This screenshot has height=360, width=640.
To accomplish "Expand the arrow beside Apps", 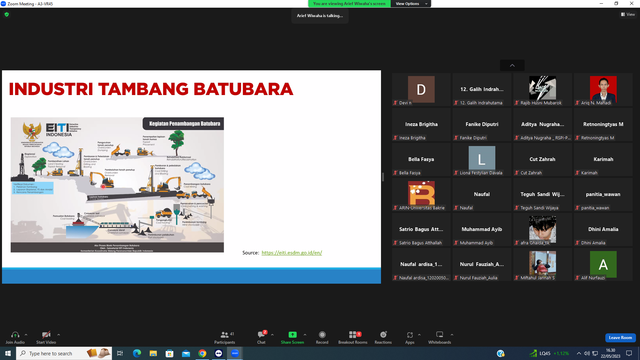I will coord(419,335).
